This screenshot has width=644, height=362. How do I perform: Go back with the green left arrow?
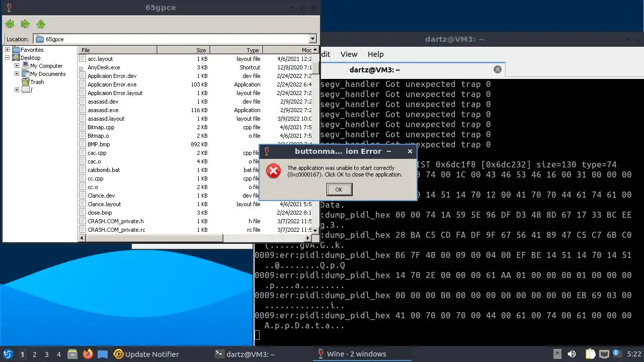[x=9, y=24]
